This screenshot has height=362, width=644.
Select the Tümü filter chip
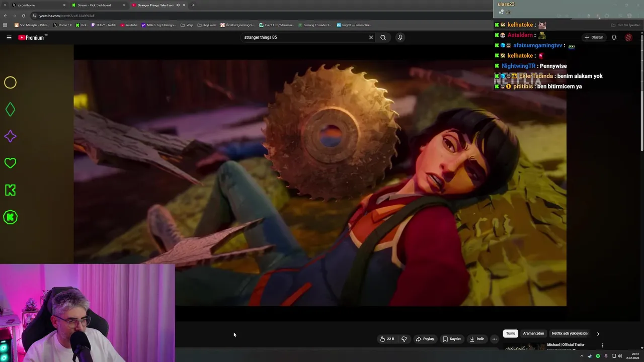click(x=511, y=333)
